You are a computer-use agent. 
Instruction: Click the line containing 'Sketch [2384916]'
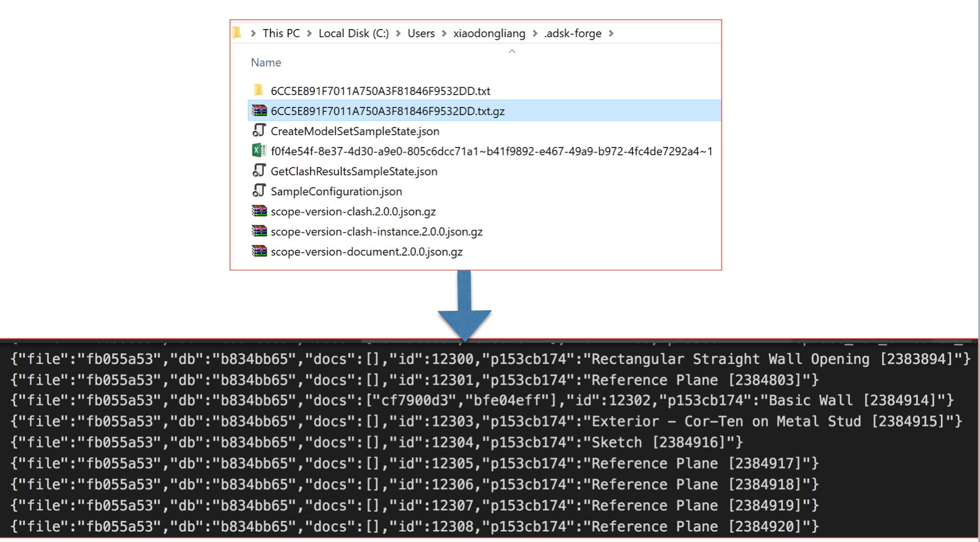(377, 443)
